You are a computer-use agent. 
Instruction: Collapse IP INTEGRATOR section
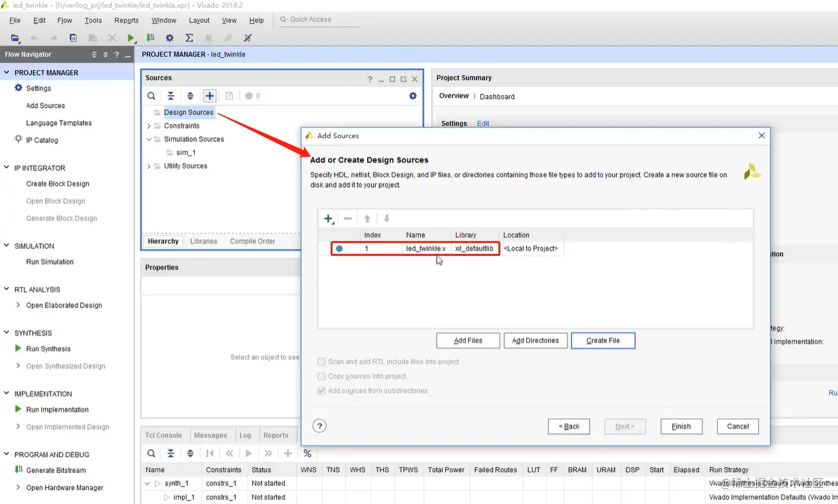(6, 168)
